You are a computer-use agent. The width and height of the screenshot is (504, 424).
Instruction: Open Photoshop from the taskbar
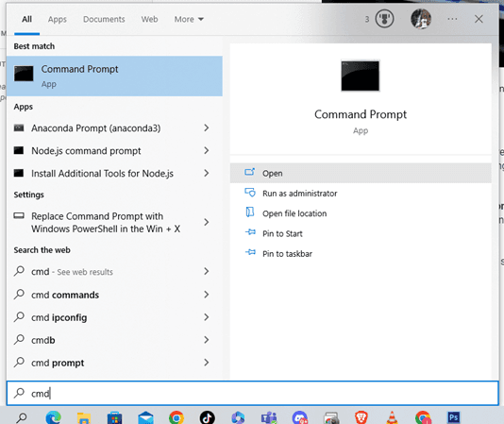[x=454, y=417]
